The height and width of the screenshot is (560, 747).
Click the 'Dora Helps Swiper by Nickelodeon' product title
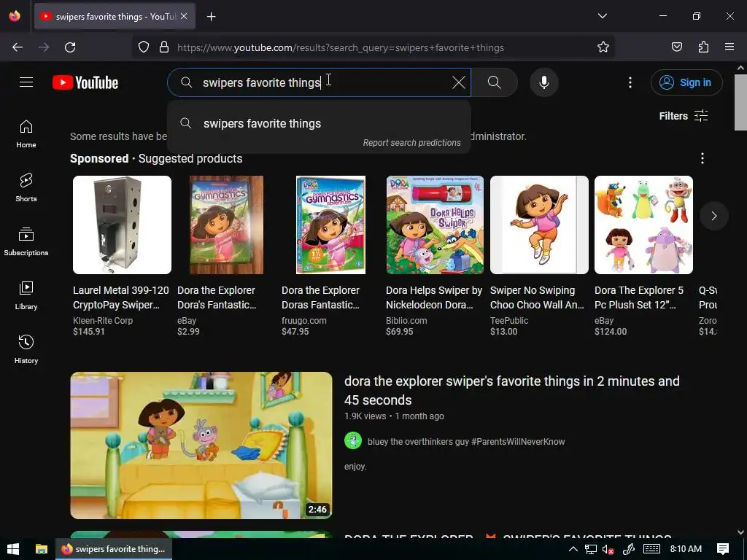[434, 297]
